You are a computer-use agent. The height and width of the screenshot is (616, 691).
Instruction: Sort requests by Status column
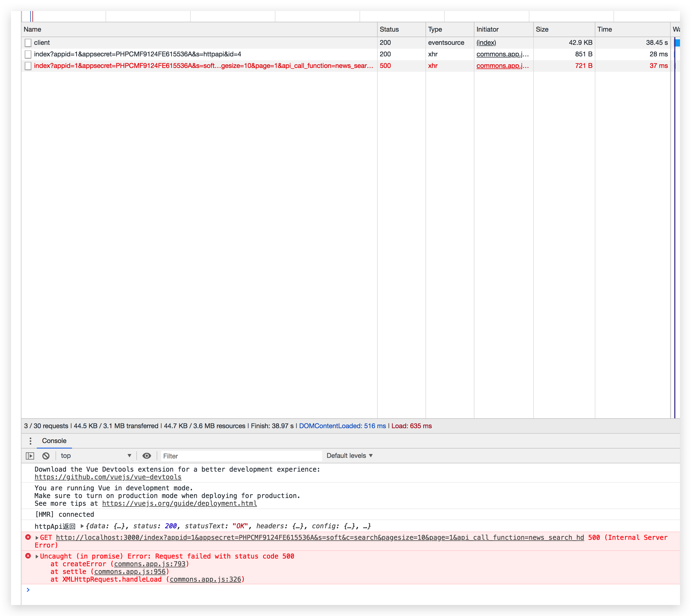click(x=402, y=29)
